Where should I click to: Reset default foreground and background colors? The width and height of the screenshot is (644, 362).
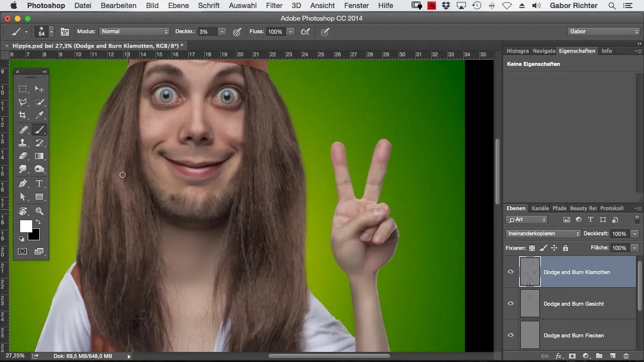pyautogui.click(x=22, y=239)
